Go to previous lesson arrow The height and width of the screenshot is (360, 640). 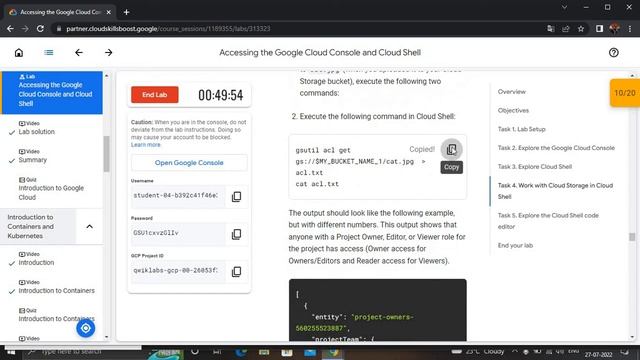click(x=79, y=53)
